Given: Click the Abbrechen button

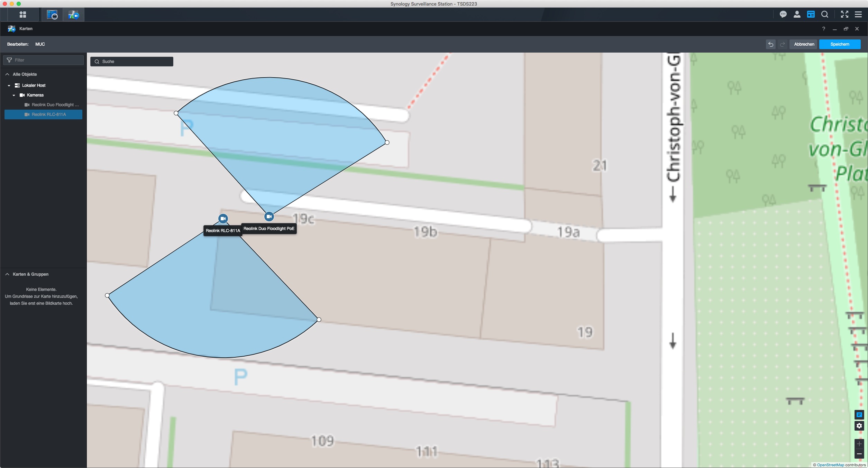Looking at the screenshot, I should point(804,44).
